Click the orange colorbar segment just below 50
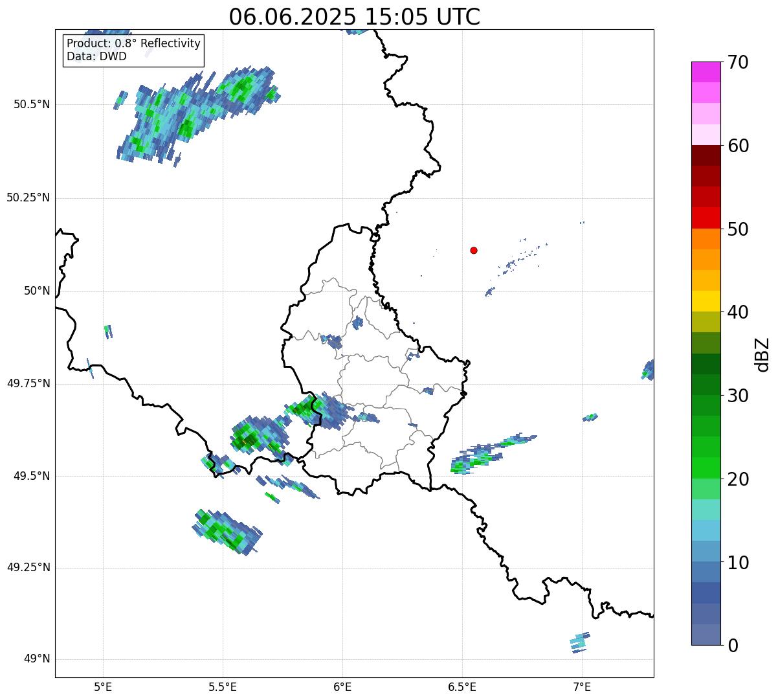Image resolution: width=778 pixels, height=700 pixels. (706, 239)
